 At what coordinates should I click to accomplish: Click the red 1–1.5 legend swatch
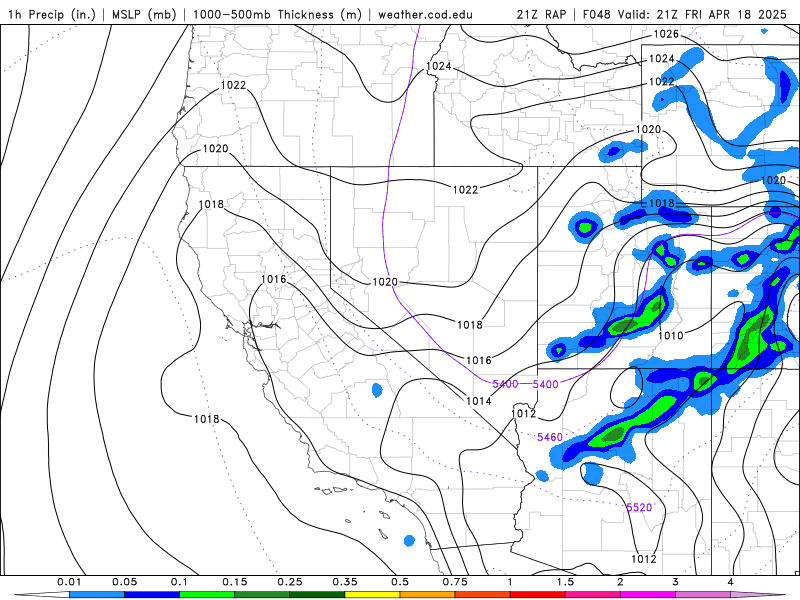tap(538, 595)
